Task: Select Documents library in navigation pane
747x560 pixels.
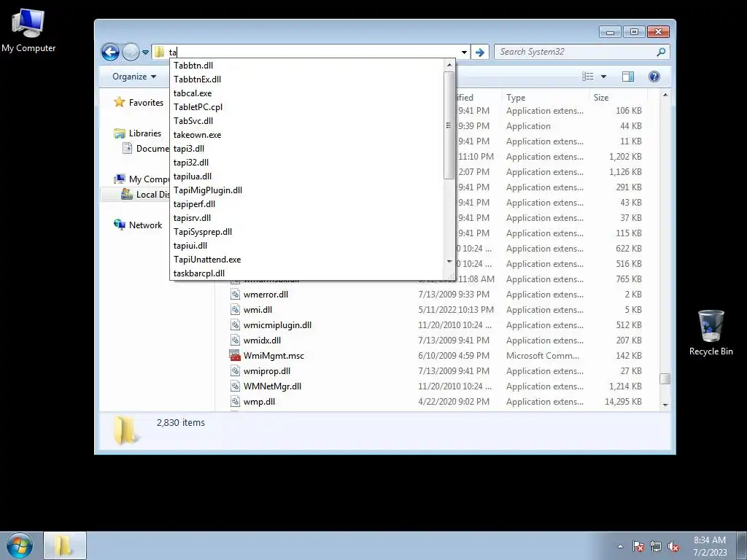Action: [x=145, y=149]
